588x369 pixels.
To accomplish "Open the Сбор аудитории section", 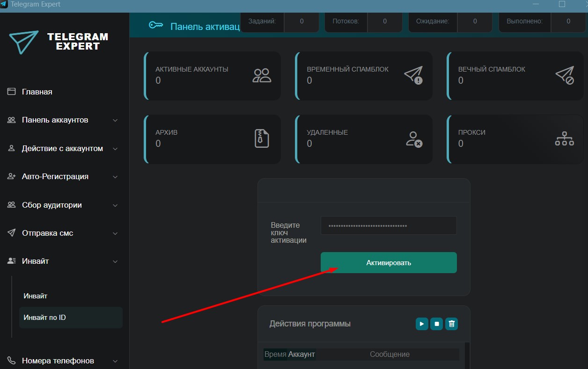I will click(52, 204).
